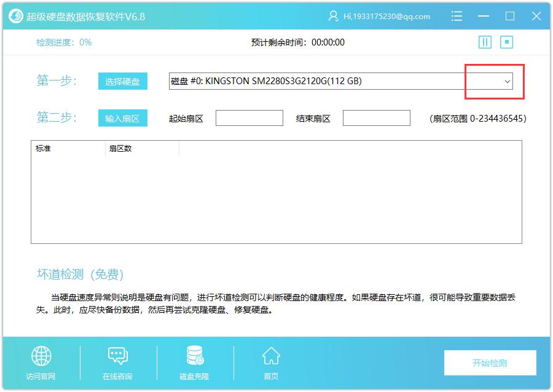Select the 在线咨询 chat icon
Viewport: 553px width, 392px height.
click(x=117, y=358)
